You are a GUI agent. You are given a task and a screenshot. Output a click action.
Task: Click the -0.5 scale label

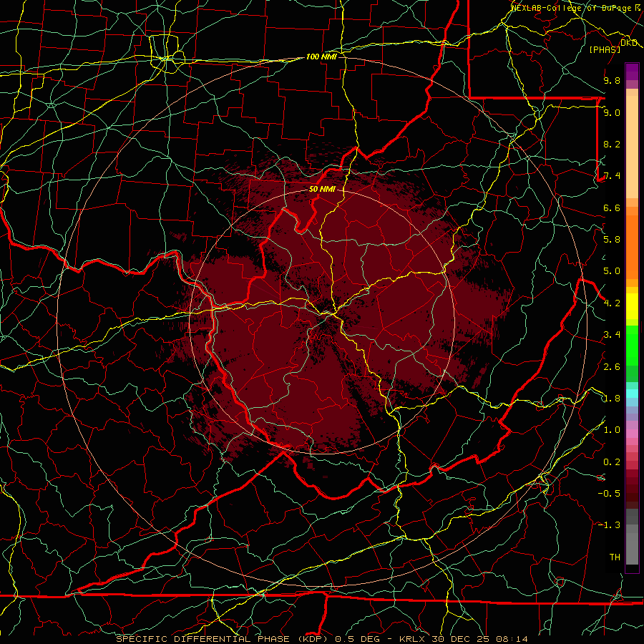pyautogui.click(x=609, y=494)
